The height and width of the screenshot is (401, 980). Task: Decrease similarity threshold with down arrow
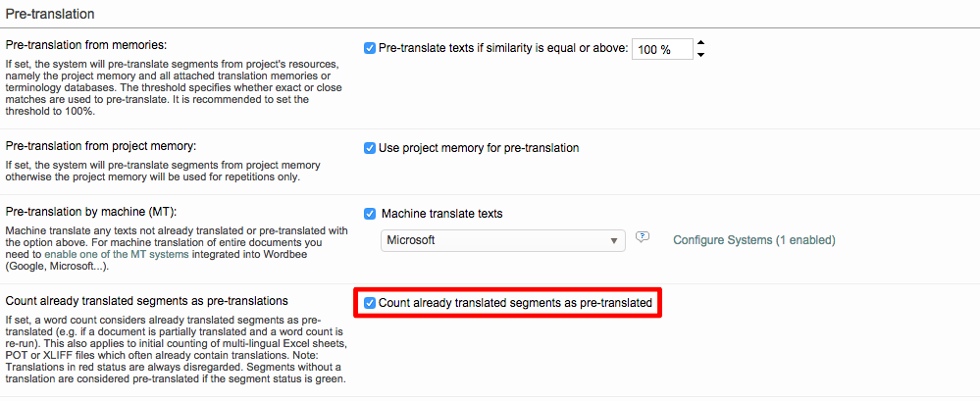pyautogui.click(x=700, y=55)
